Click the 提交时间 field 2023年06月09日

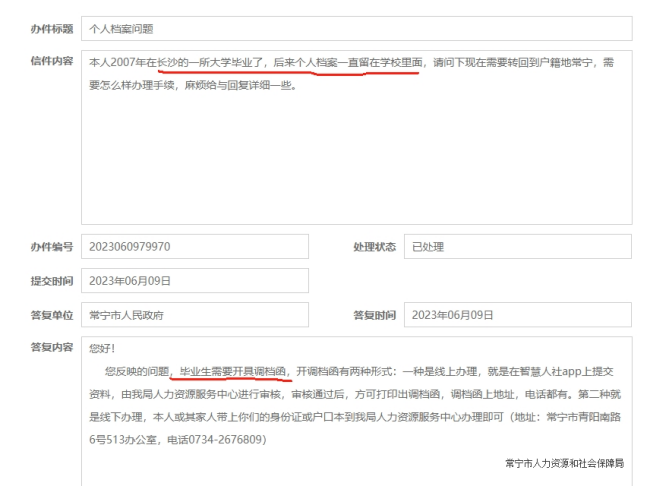click(195, 281)
